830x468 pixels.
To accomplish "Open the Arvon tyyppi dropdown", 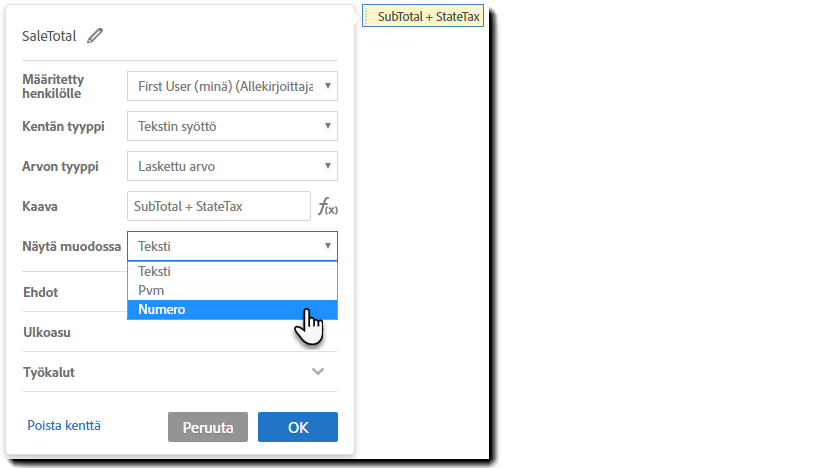I will click(x=232, y=166).
